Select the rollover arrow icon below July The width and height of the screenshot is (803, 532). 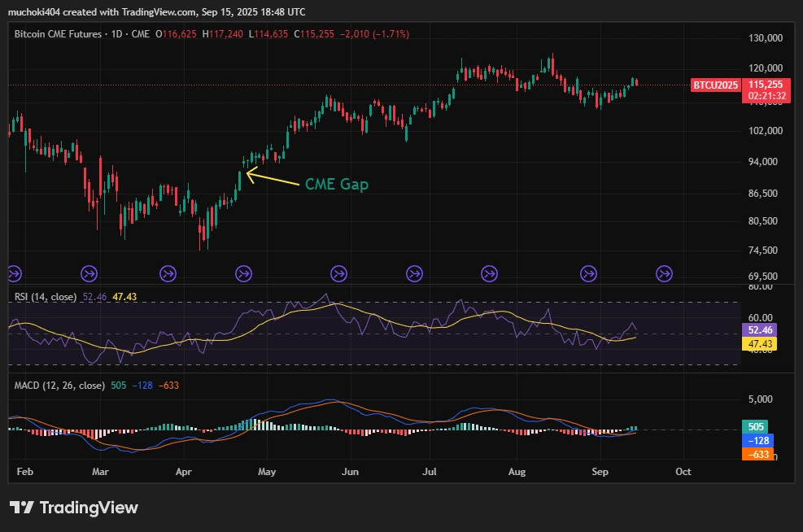pyautogui.click(x=414, y=274)
